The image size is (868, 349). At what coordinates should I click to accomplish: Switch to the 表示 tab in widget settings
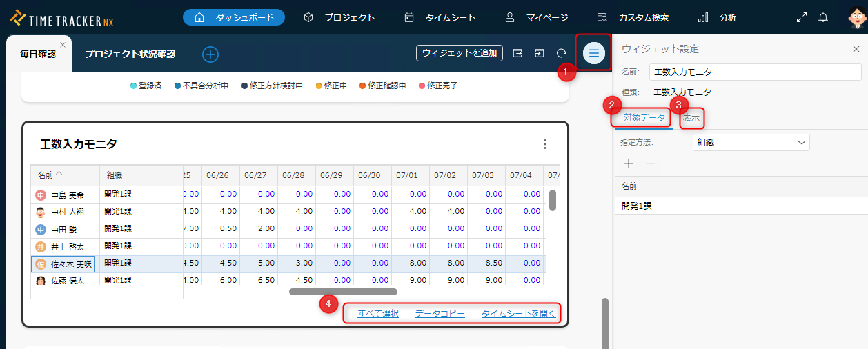691,118
